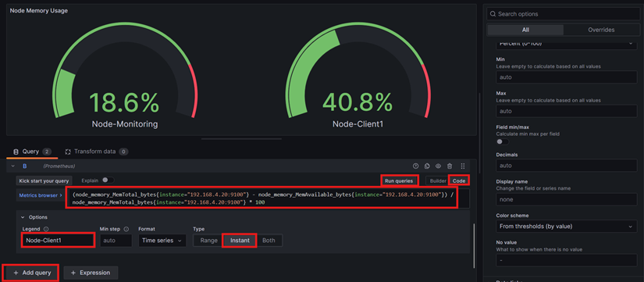Select the All options tab

525,30
